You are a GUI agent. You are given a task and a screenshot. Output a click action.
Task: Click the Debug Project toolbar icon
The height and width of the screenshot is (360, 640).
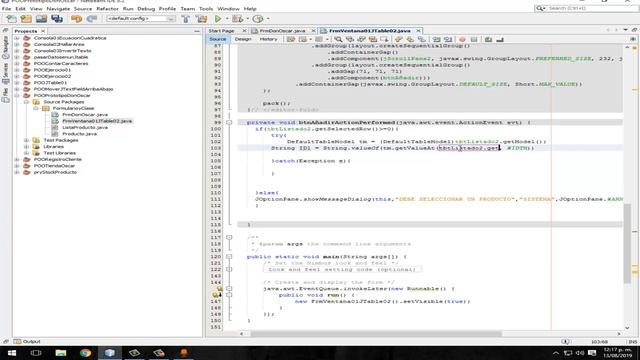[238, 18]
